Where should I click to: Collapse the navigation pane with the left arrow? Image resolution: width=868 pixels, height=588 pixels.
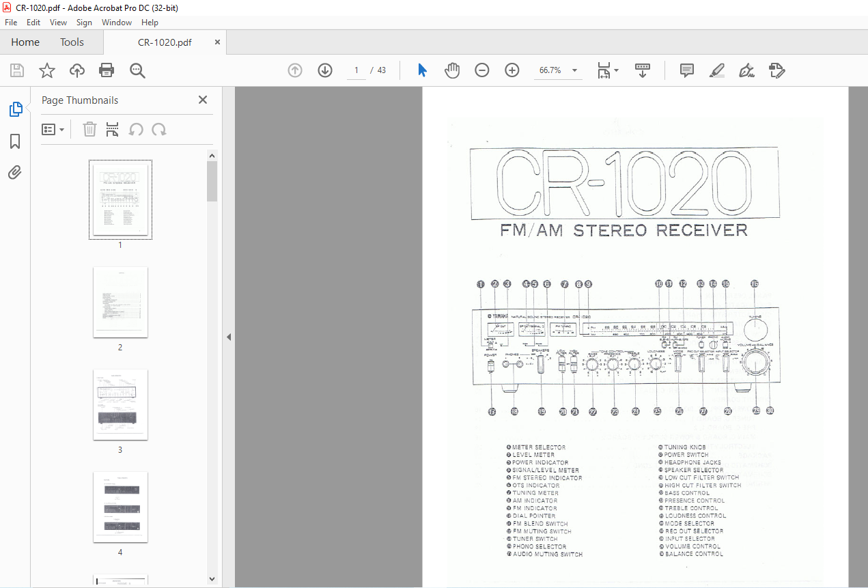229,337
